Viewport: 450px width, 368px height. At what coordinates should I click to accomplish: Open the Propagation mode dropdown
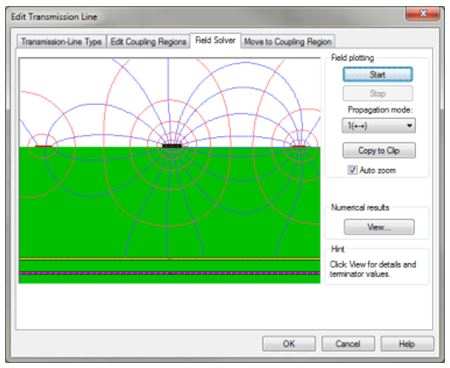(x=379, y=126)
